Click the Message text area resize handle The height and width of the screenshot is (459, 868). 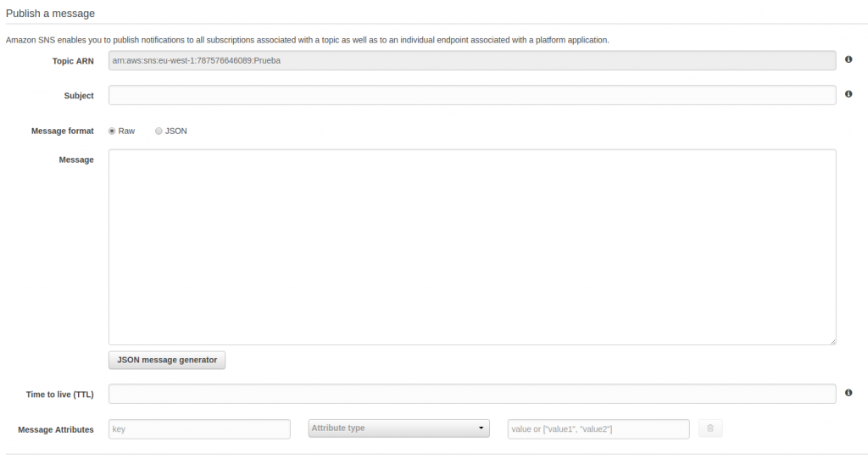pos(832,341)
